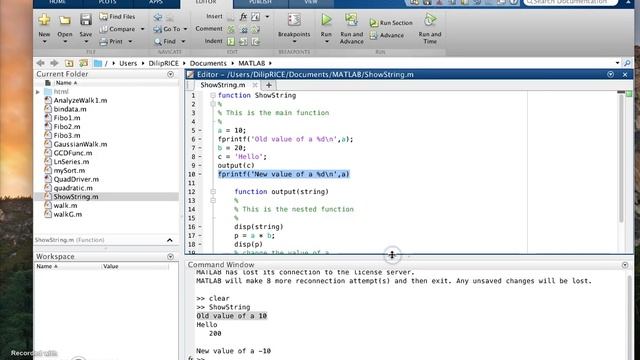Switch to the HOME ribbon tab

[58, 2]
